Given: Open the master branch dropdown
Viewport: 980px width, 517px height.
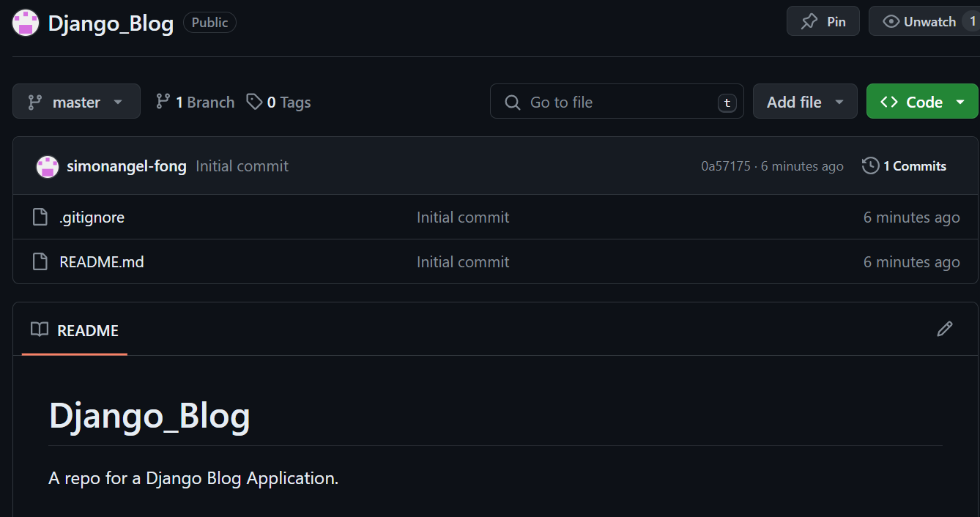Looking at the screenshot, I should (76, 101).
